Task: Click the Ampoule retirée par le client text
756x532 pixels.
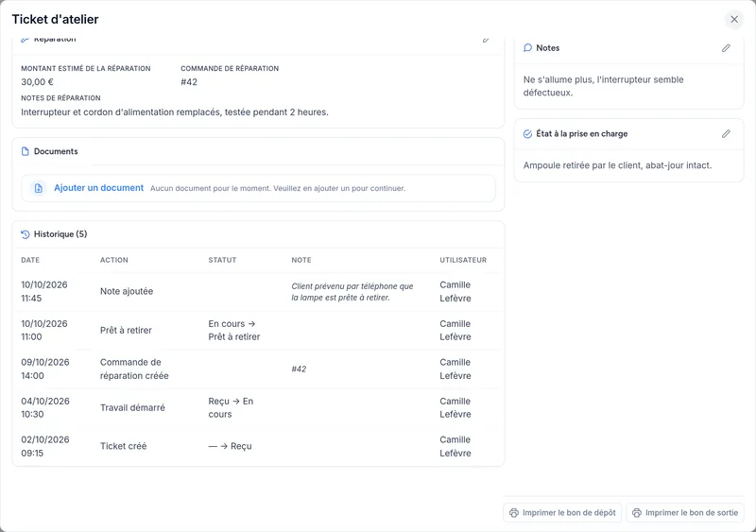Action: point(618,165)
